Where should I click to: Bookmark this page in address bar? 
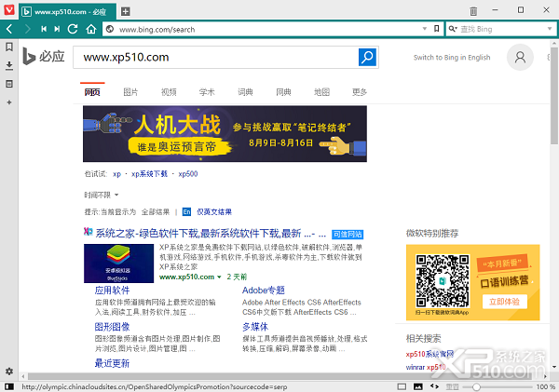(x=436, y=29)
